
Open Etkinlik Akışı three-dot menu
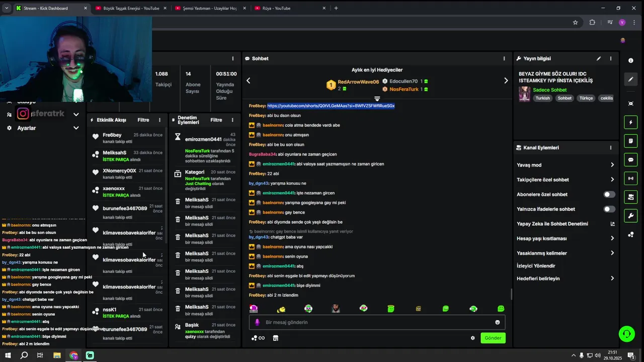point(159,120)
